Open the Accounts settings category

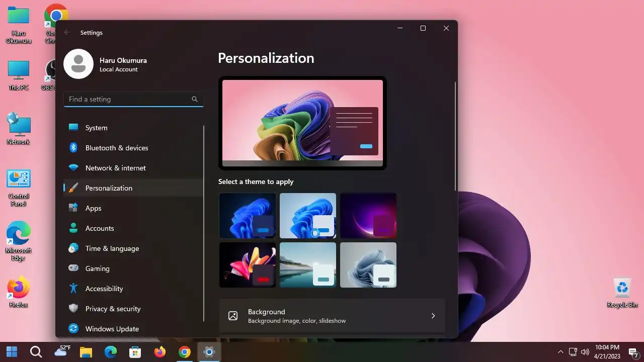[133, 228]
